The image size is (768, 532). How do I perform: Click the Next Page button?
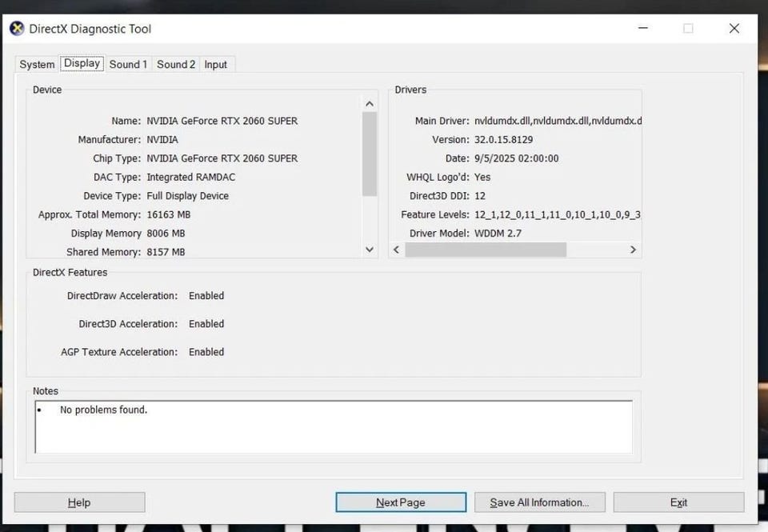(x=401, y=502)
